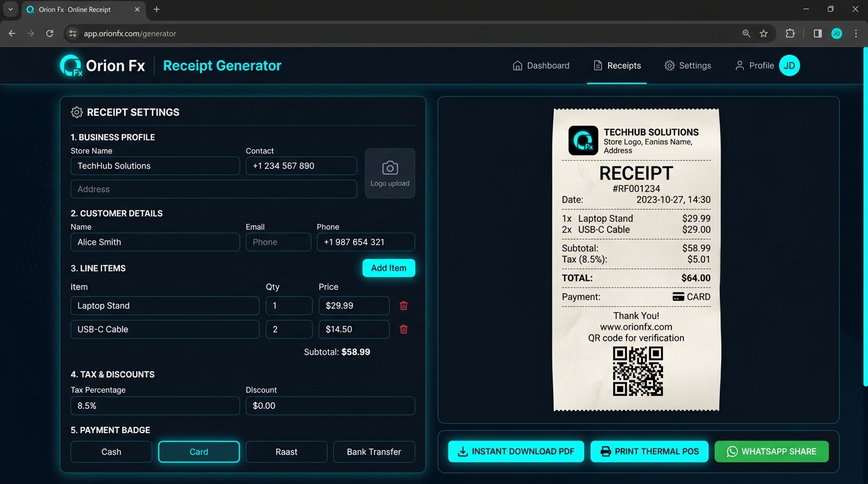Open the browser zoom magnifier icon
Screen dimensions: 868x484
[746, 33]
